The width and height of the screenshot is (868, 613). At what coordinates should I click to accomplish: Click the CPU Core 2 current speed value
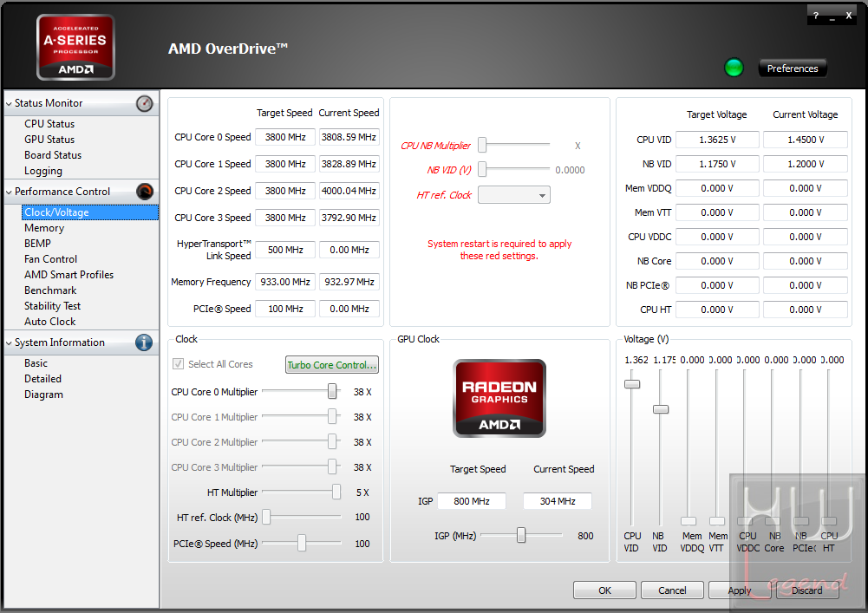point(349,191)
